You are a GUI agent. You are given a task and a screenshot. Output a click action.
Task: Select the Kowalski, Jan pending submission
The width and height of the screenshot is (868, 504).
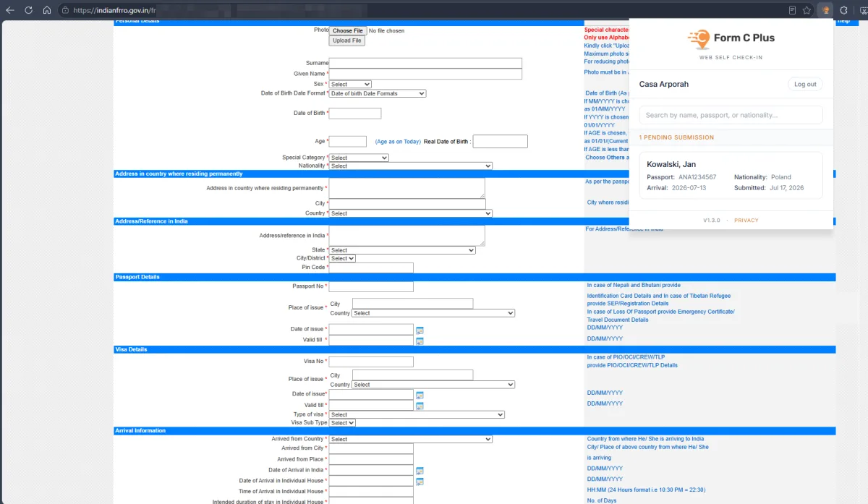click(731, 176)
